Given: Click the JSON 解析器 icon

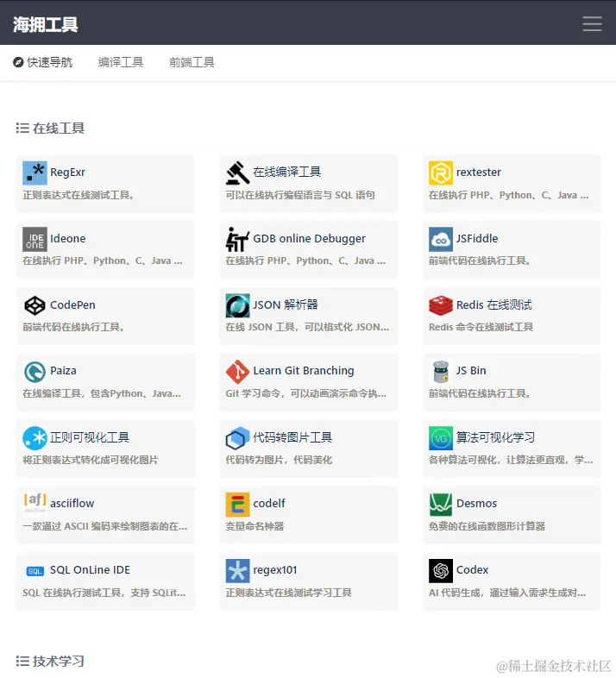Looking at the screenshot, I should 237,305.
